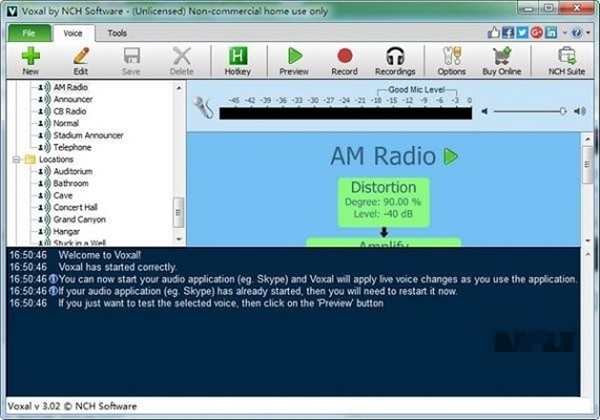Open the File menu tab
Viewport: 600px width, 420px height.
[x=29, y=33]
